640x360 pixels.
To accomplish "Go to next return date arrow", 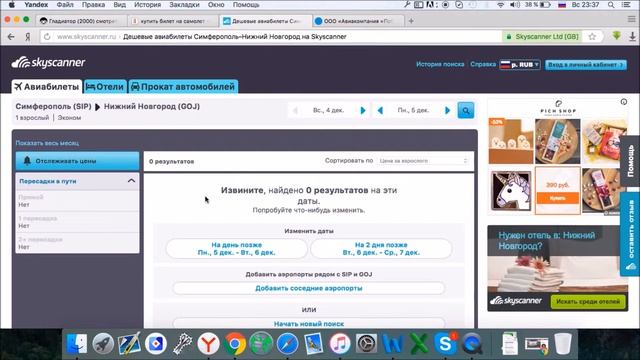I will (x=447, y=110).
